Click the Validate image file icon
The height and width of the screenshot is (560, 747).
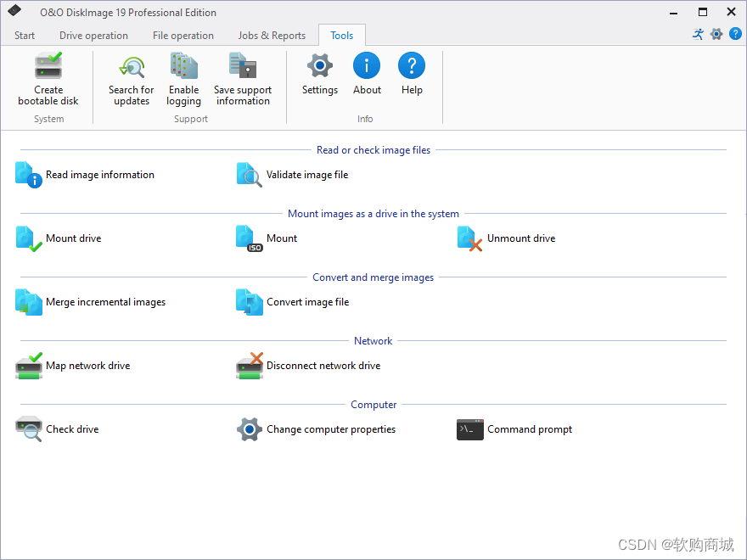(x=250, y=175)
